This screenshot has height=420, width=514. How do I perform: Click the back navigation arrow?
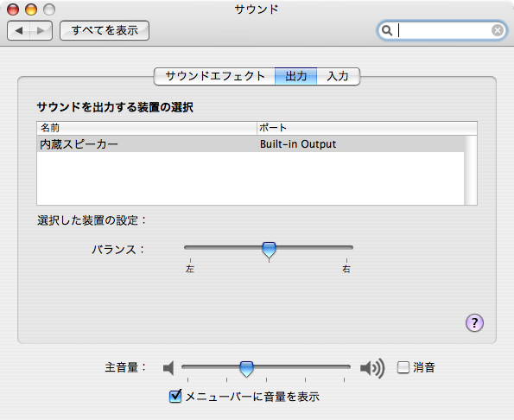tap(19, 31)
